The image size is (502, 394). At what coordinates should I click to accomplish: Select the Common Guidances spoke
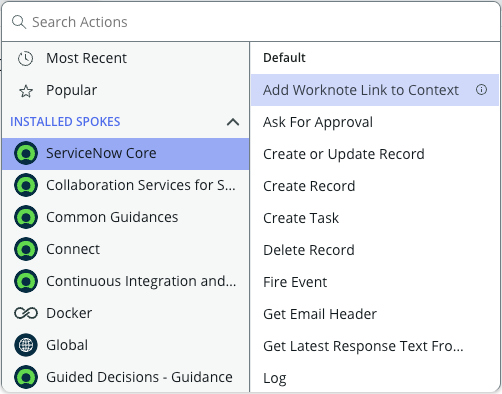click(126, 217)
